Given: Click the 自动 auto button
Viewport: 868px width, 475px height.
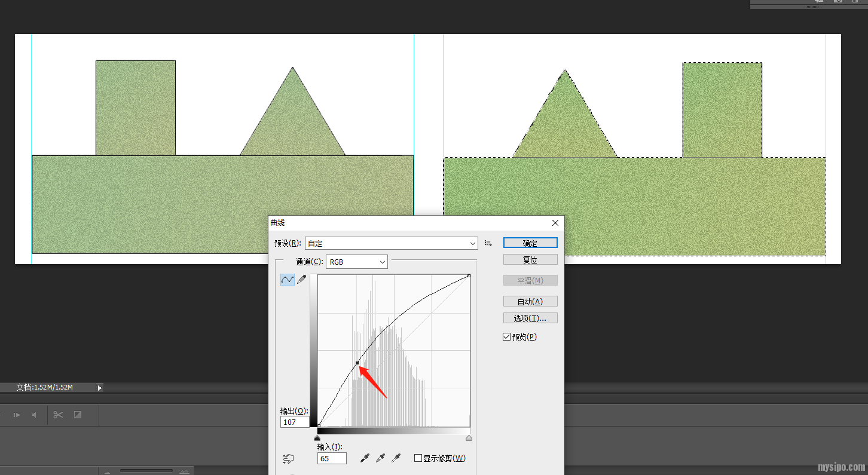Looking at the screenshot, I should pyautogui.click(x=530, y=301).
